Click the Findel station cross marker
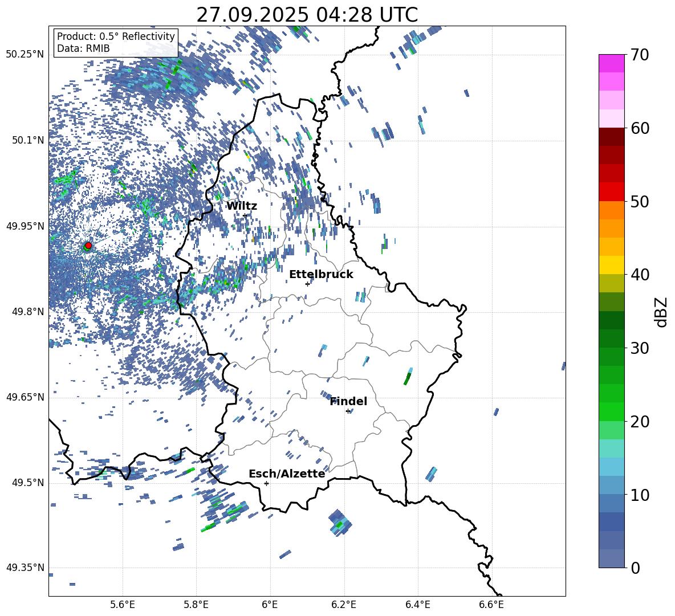This screenshot has height=616, width=675. pos(348,411)
